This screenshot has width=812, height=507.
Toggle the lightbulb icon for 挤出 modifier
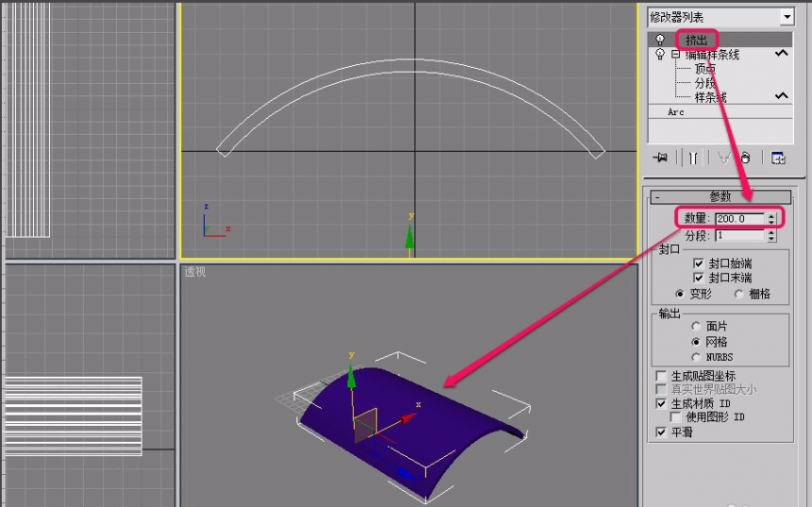660,40
